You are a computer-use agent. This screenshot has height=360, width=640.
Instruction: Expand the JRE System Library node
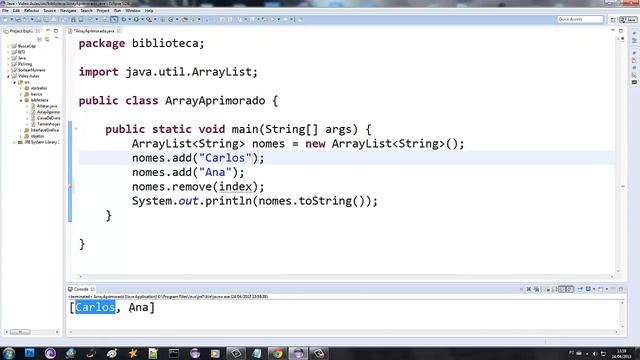pos(15,142)
